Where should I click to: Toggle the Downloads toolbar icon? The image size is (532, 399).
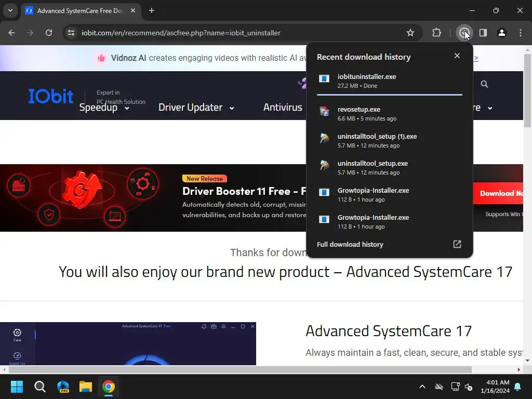tap(464, 33)
